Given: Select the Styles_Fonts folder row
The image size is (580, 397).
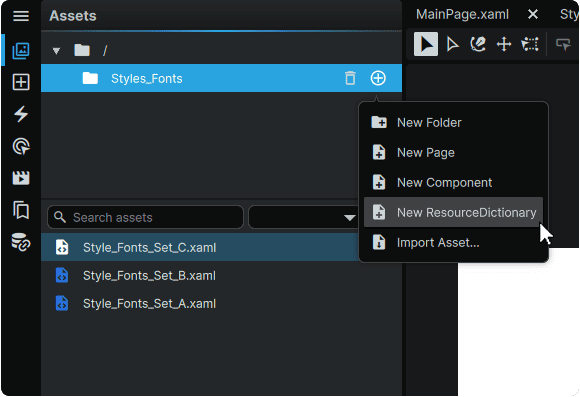Looking at the screenshot, I should coord(221,78).
